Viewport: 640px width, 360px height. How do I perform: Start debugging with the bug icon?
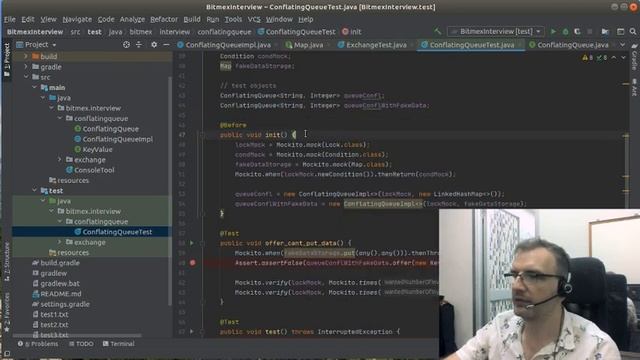click(x=565, y=31)
